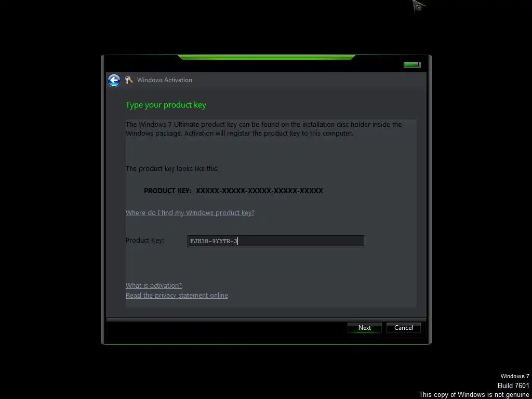Close the dialog with the green button

[412, 65]
